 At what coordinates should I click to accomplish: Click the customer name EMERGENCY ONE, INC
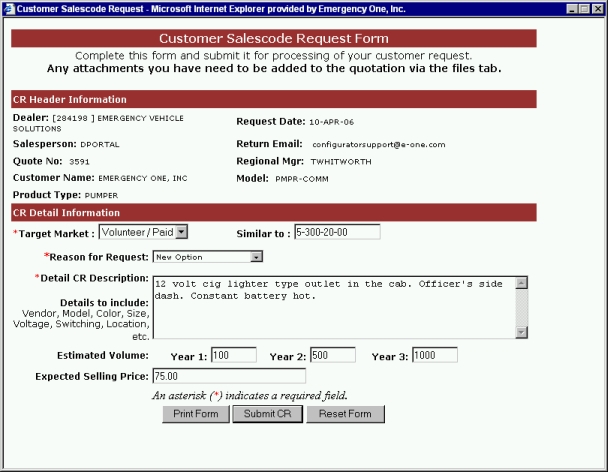point(143,178)
